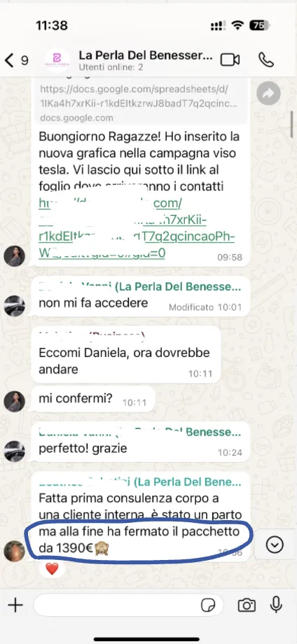Open group info from La Perla title
297x644 pixels.
pyautogui.click(x=146, y=55)
